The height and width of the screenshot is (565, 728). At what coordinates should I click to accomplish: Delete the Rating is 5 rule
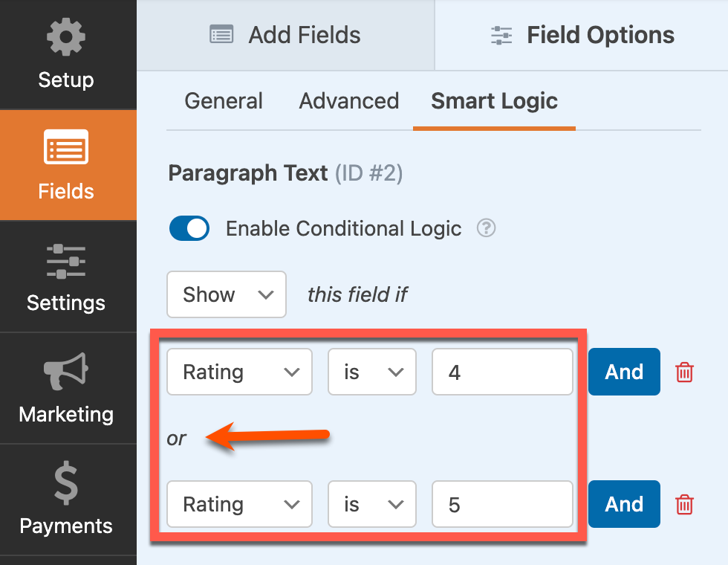click(684, 505)
